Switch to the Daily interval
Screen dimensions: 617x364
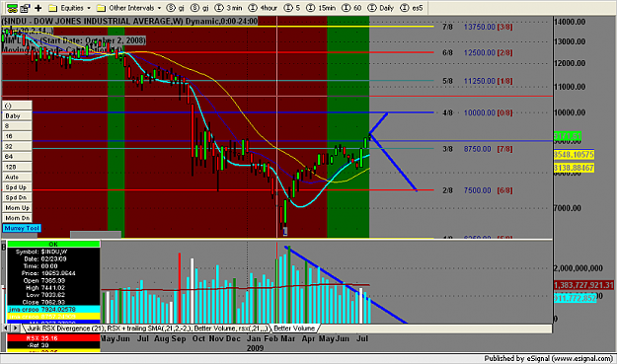pyautogui.click(x=380, y=8)
